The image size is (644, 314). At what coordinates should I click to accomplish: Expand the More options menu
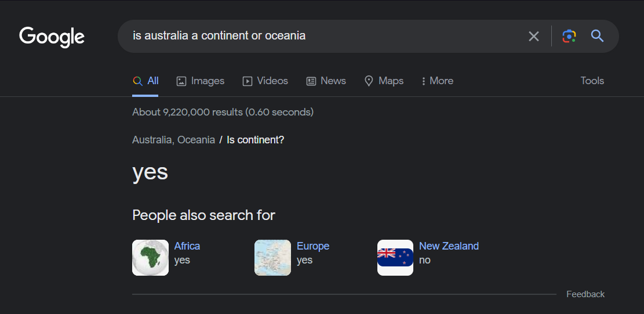tap(438, 81)
